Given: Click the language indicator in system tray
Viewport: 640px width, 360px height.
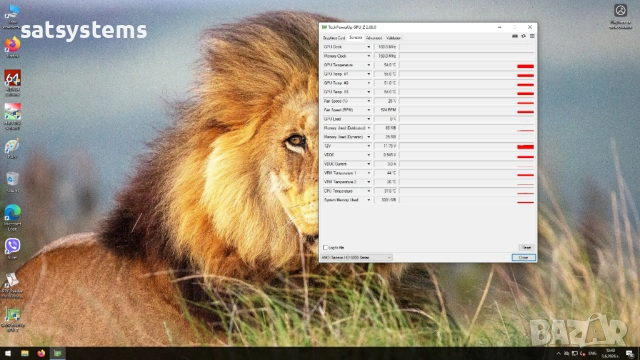Looking at the screenshot, I should (592, 353).
